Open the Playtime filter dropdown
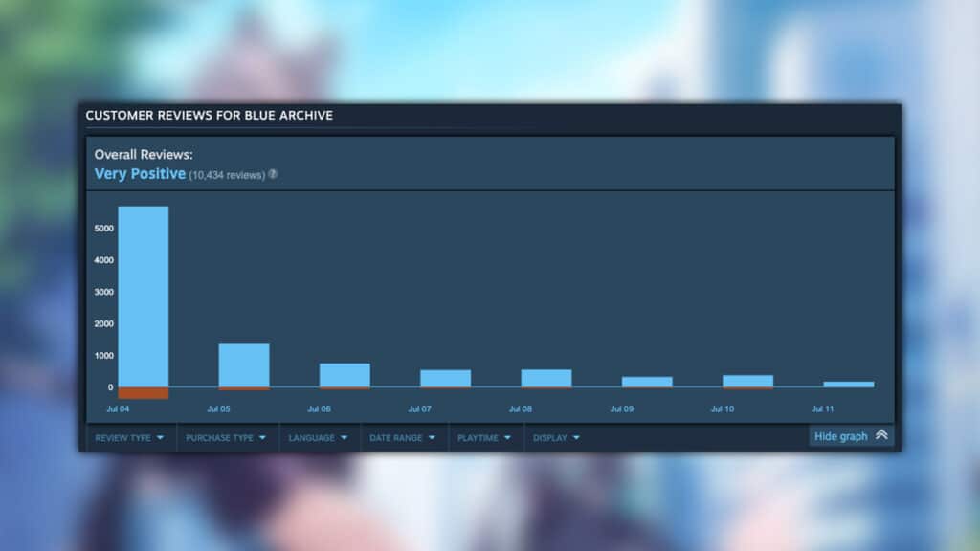The image size is (980, 551). click(x=484, y=438)
